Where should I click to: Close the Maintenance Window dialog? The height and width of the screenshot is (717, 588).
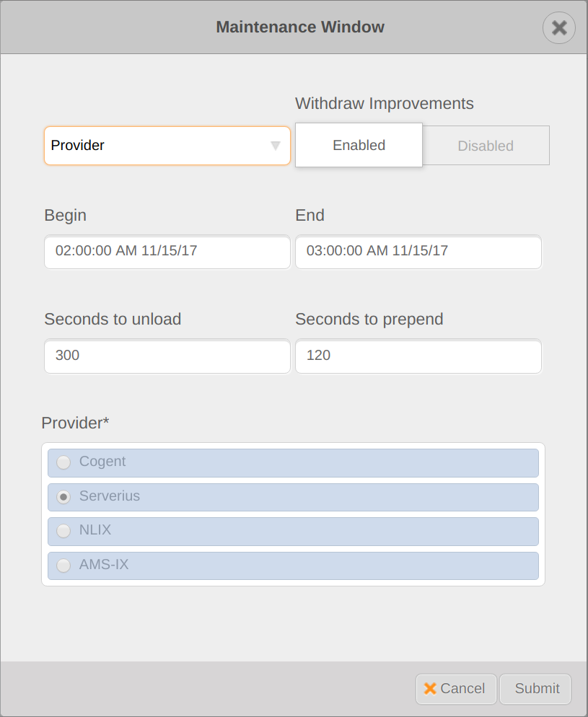(559, 28)
